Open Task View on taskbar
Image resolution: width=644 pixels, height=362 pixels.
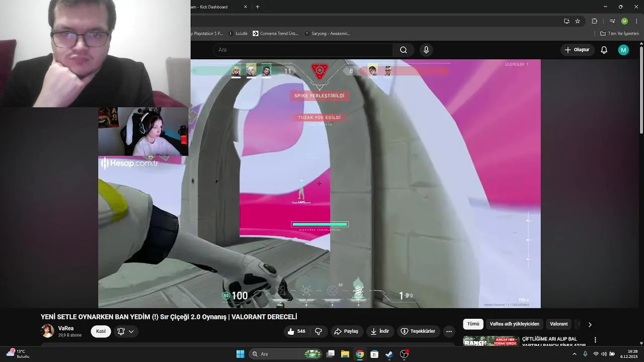331,354
